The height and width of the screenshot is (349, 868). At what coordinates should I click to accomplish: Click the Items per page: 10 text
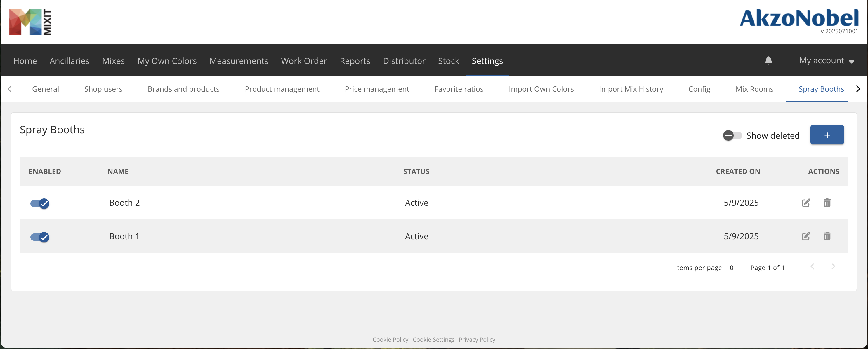[x=704, y=268]
